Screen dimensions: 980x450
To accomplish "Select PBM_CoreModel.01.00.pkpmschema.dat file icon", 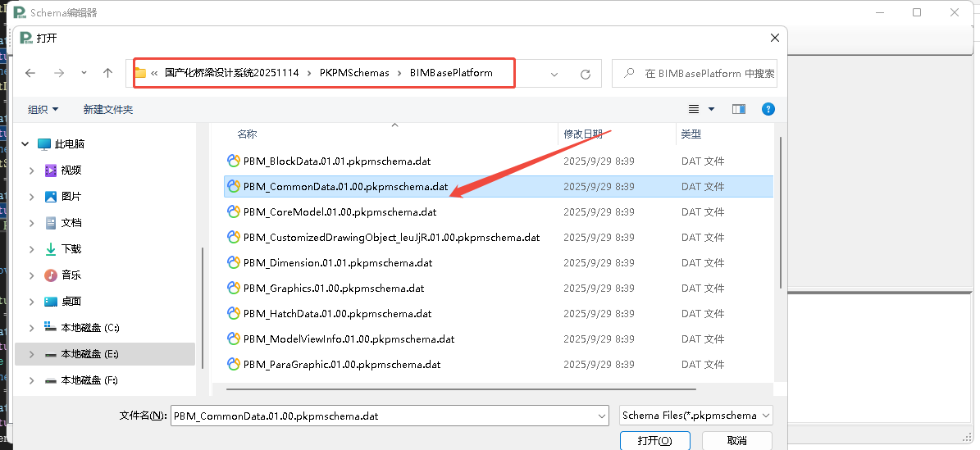I will [x=234, y=211].
